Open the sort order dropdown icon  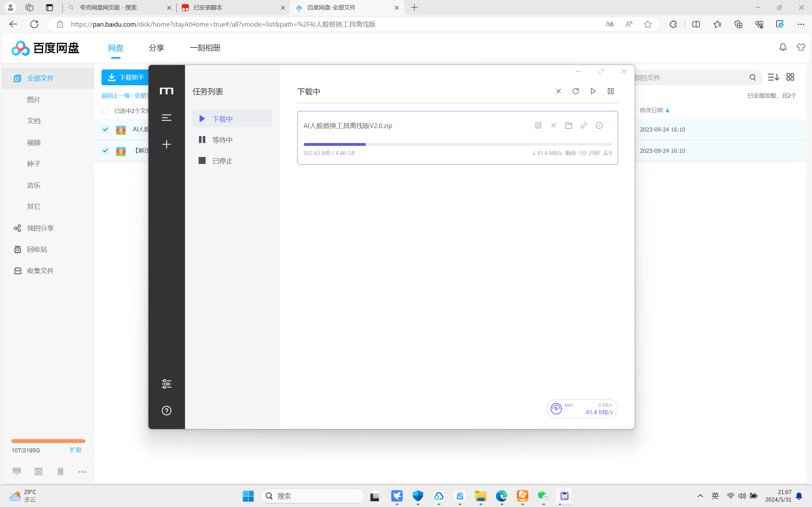click(773, 77)
